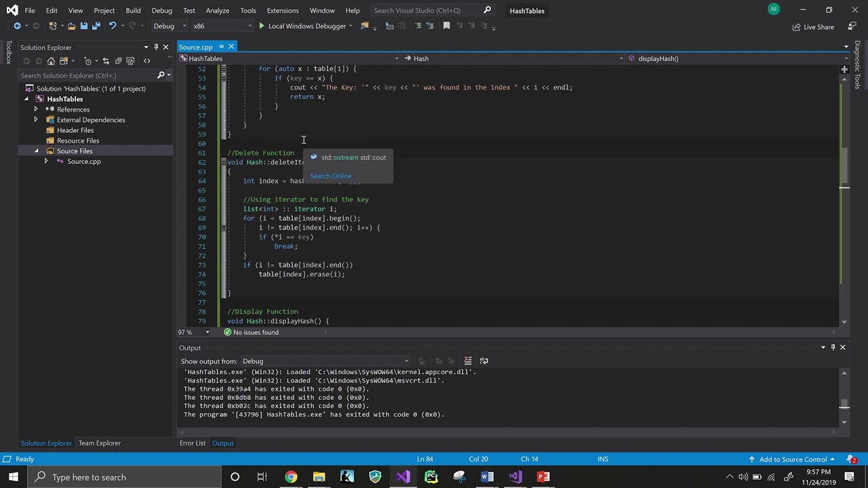The height and width of the screenshot is (488, 868).
Task: Open the Hash class navigation dropdown
Action: pyautogui.click(x=514, y=58)
